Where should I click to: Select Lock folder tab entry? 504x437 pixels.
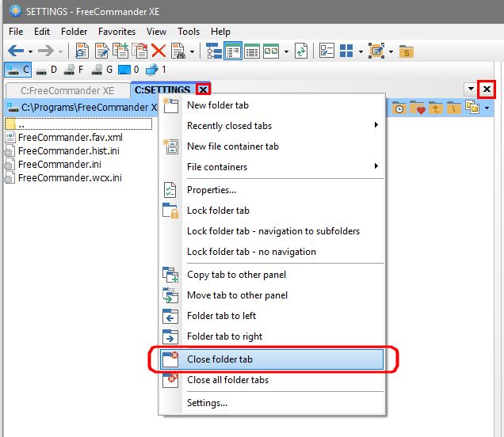272,211
